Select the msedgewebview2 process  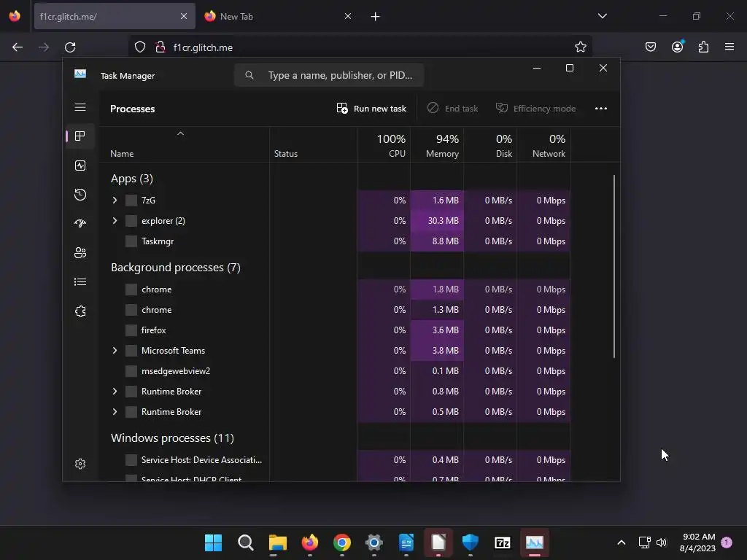point(334,371)
